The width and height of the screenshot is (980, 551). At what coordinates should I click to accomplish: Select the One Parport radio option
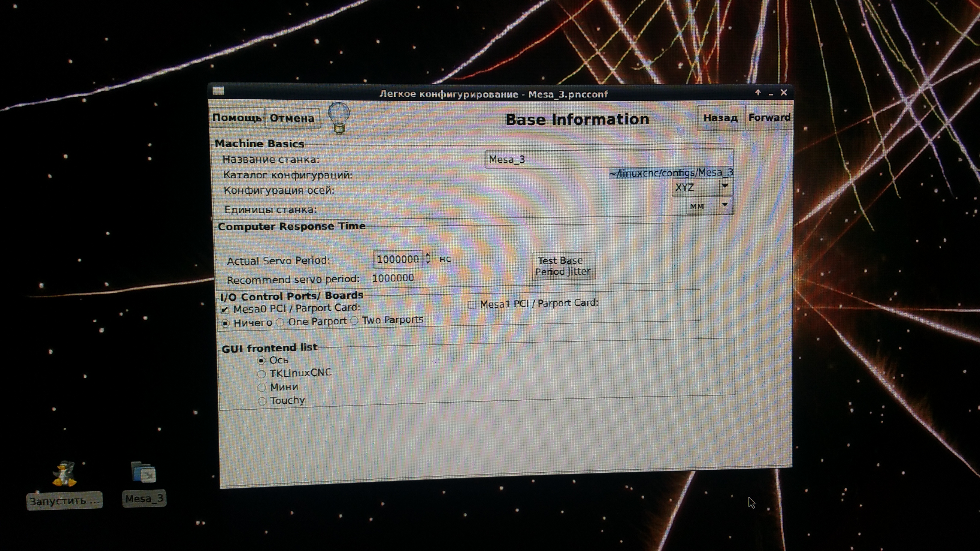[280, 322]
